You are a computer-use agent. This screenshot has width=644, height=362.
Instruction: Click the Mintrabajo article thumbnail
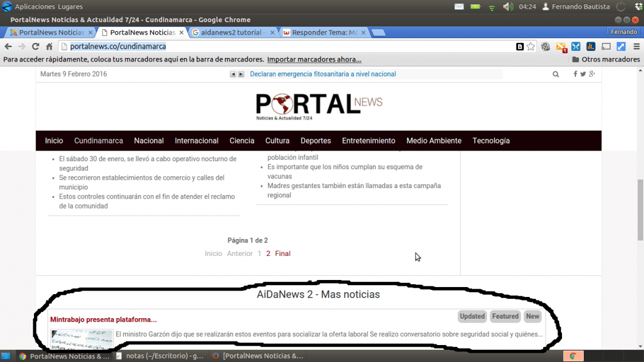pyautogui.click(x=82, y=339)
